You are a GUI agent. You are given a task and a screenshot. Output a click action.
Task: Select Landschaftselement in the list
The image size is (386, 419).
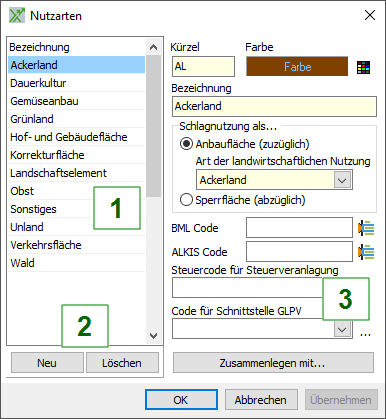77,173
